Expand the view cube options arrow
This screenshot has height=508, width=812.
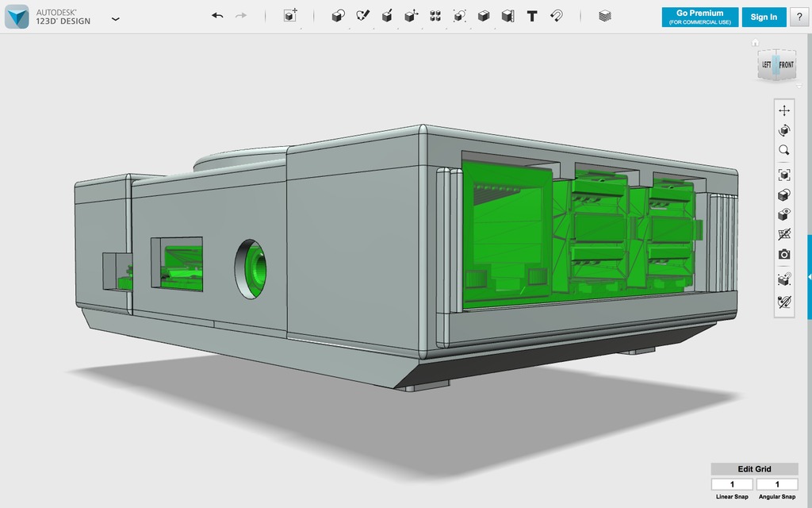coord(799,86)
